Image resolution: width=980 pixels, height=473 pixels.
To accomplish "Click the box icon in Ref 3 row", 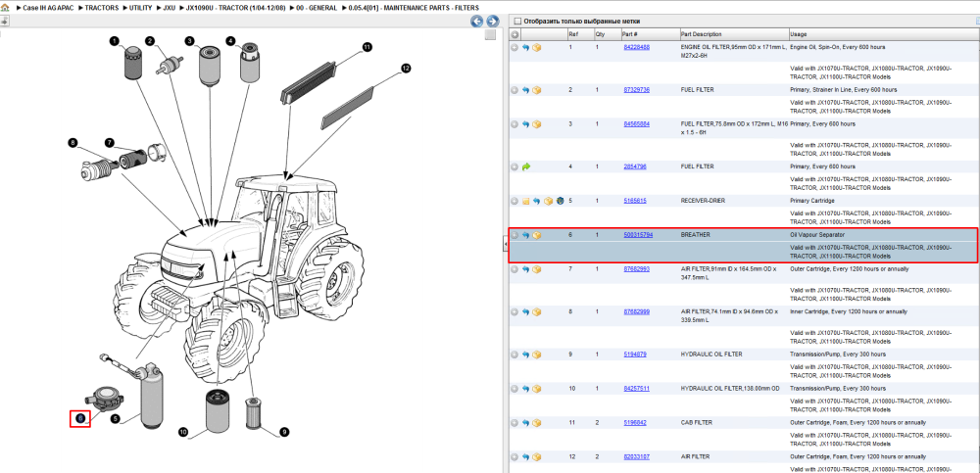I will [537, 124].
